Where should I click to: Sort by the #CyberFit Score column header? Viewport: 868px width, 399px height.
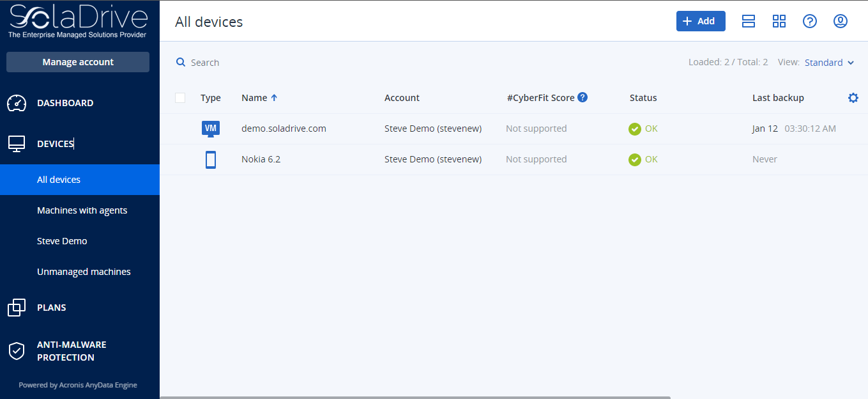tap(541, 98)
